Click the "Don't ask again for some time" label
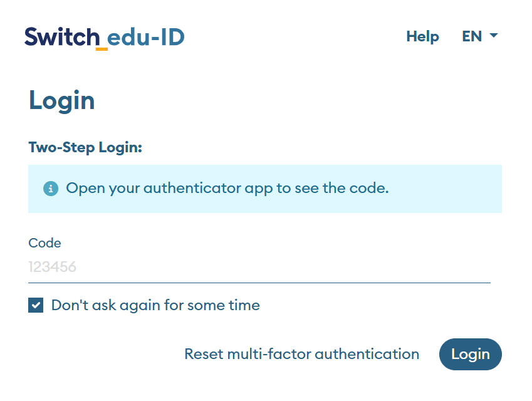The image size is (532, 401). (155, 306)
